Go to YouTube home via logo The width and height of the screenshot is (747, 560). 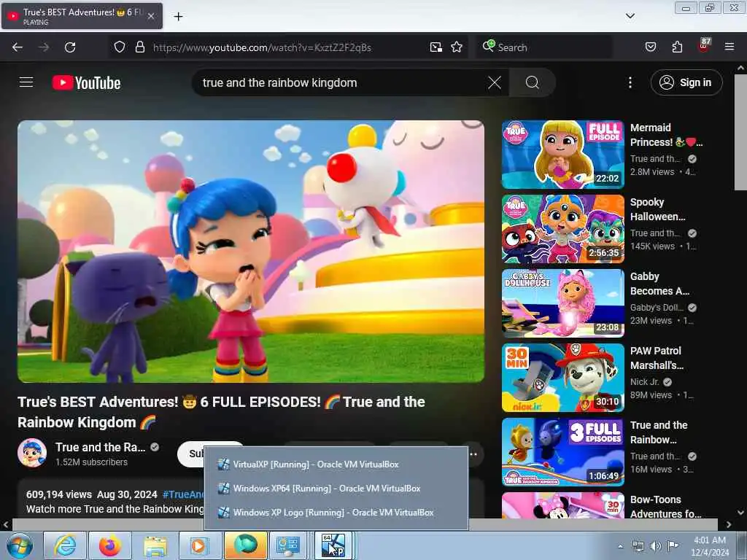(86, 83)
